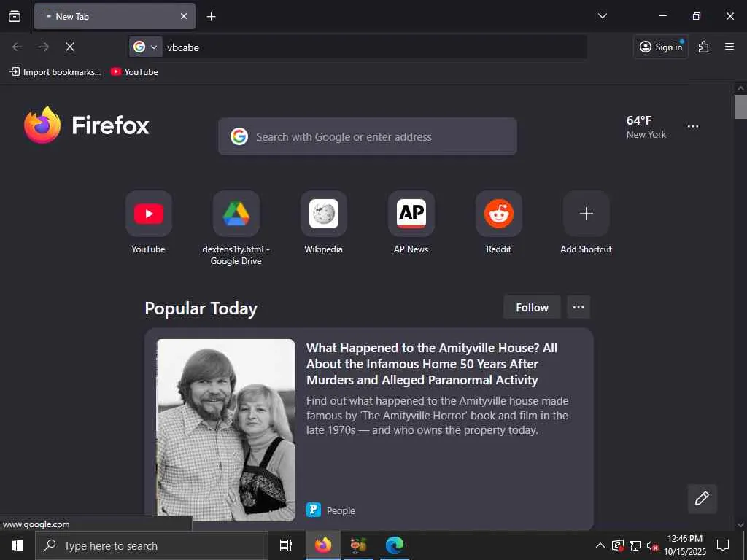Read the Amityville article description text
The width and height of the screenshot is (747, 560).
(438, 415)
